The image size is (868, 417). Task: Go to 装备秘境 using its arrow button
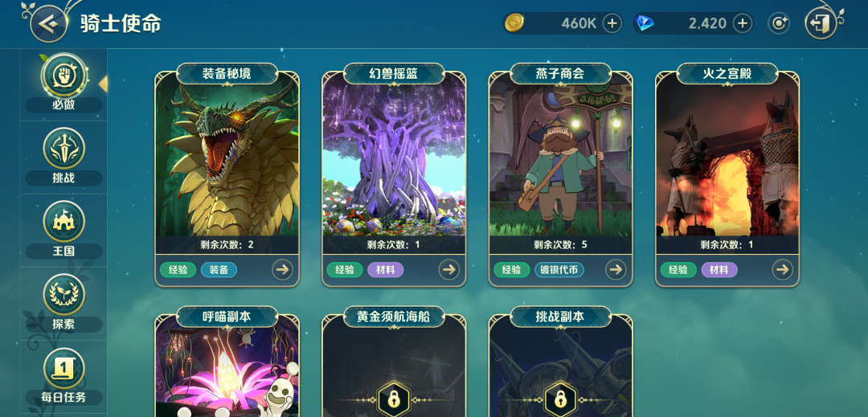coord(282,270)
